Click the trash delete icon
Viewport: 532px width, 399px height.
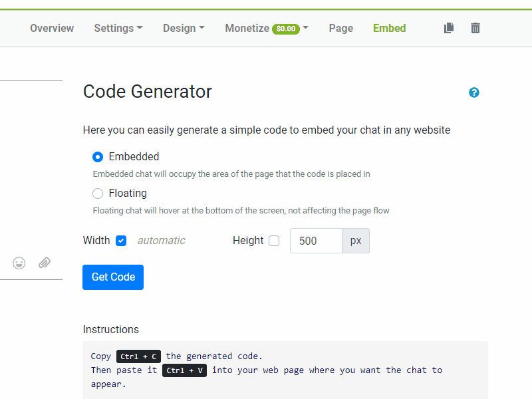(x=475, y=28)
